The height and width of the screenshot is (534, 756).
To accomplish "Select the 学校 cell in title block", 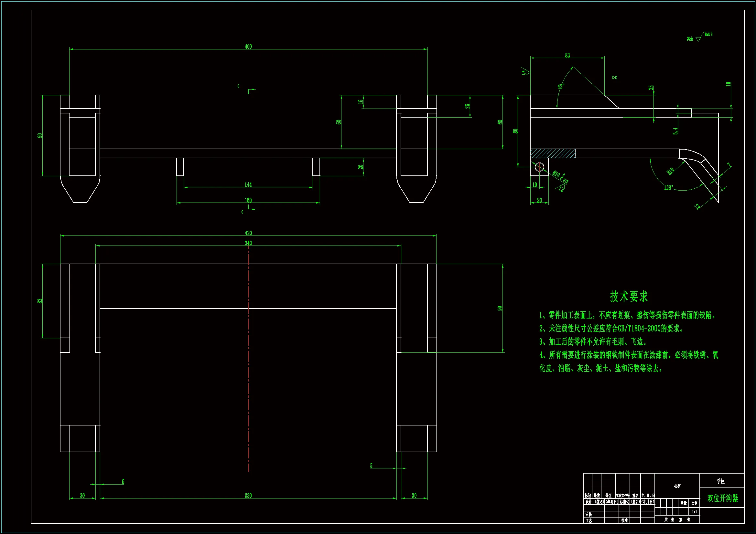I will [x=720, y=481].
